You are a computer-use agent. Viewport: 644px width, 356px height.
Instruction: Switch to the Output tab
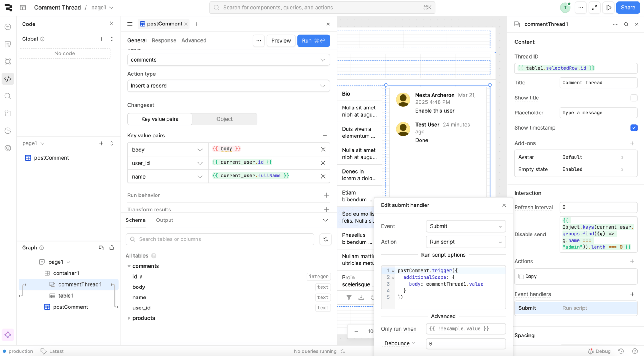pyautogui.click(x=165, y=220)
